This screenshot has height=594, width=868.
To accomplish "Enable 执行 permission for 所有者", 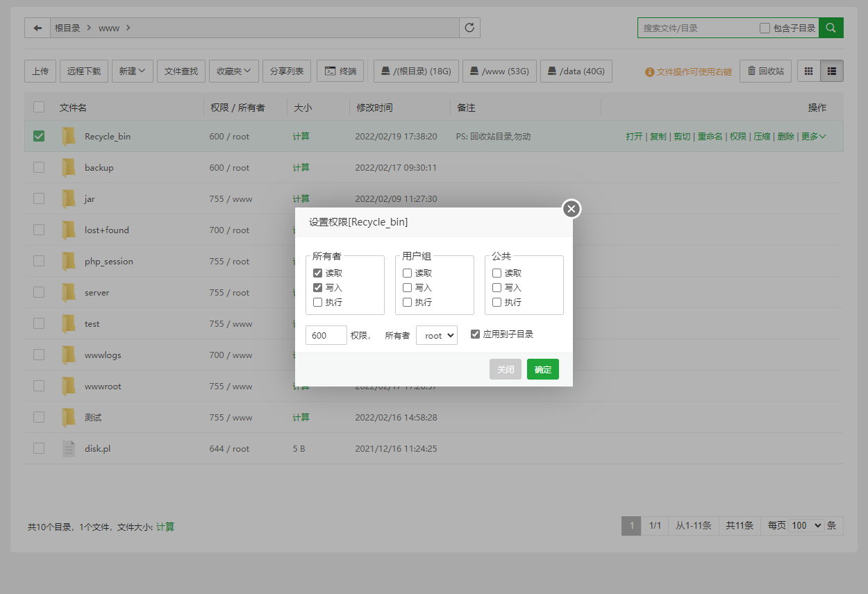I will click(x=317, y=302).
